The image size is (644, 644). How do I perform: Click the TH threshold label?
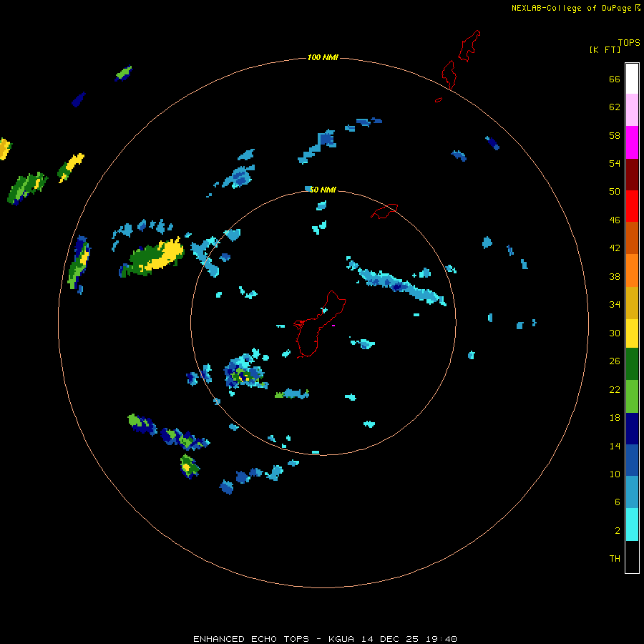615,559
